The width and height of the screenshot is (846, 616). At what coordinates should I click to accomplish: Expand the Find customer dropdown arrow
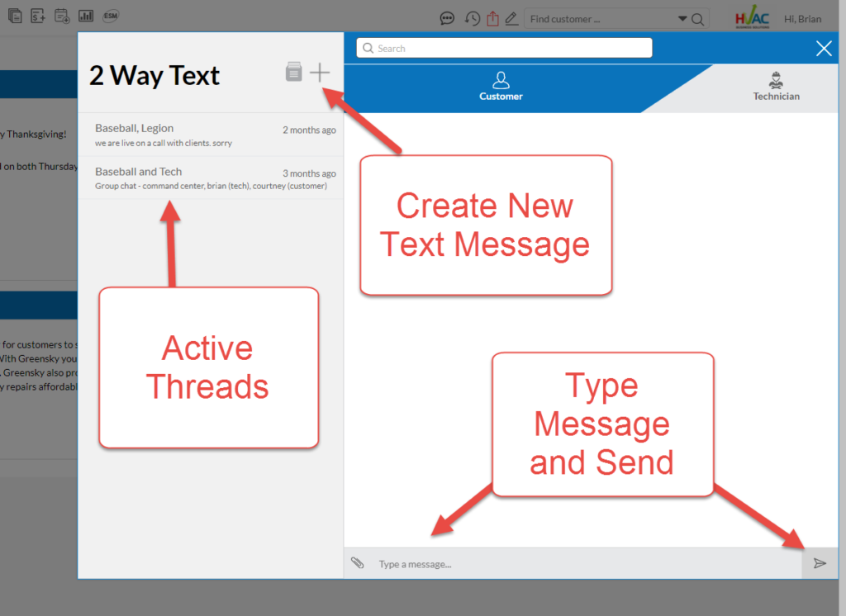click(x=682, y=17)
